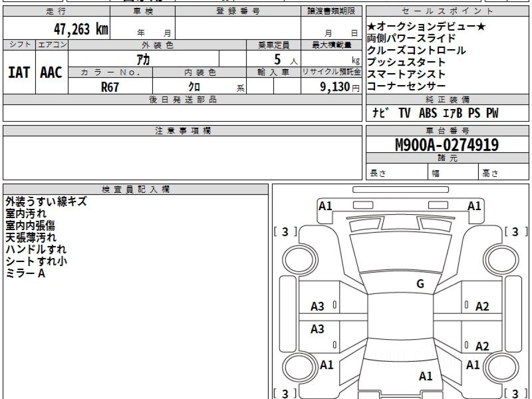Select the 幅 dimension label

pyautogui.click(x=436, y=174)
